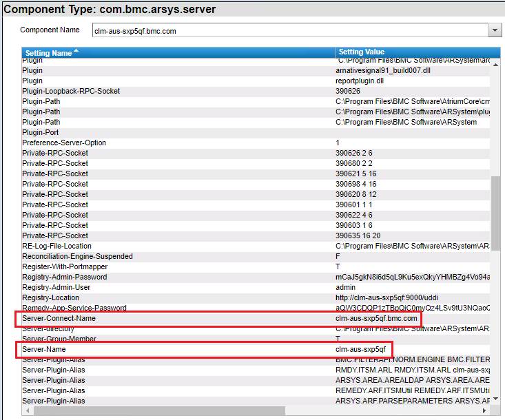
Task: Select the Registry-Location setting row
Action: 256,297
